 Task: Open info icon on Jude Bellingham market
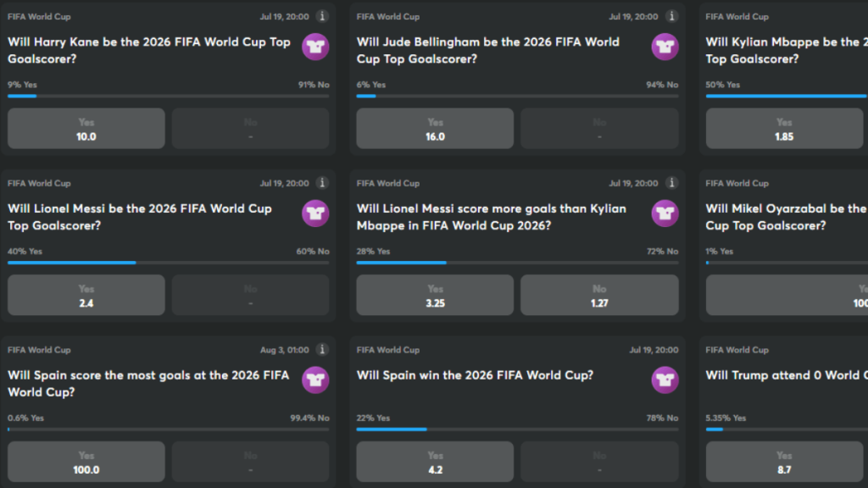[x=671, y=17]
